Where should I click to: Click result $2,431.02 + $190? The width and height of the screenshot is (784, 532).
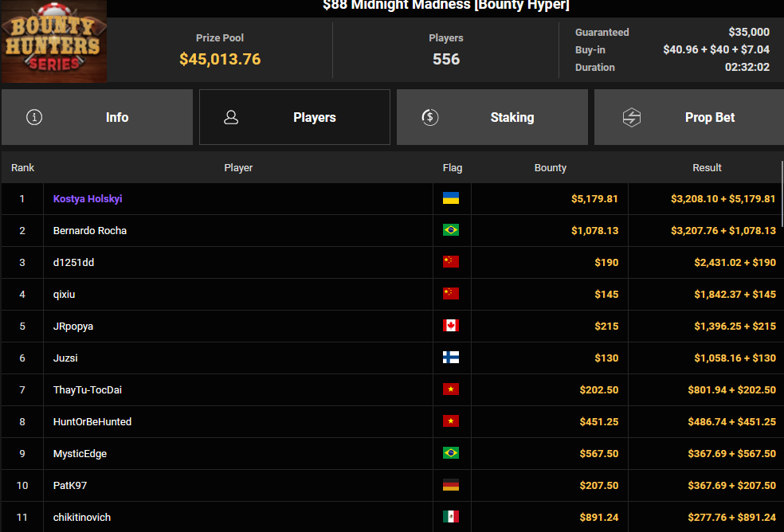click(735, 263)
